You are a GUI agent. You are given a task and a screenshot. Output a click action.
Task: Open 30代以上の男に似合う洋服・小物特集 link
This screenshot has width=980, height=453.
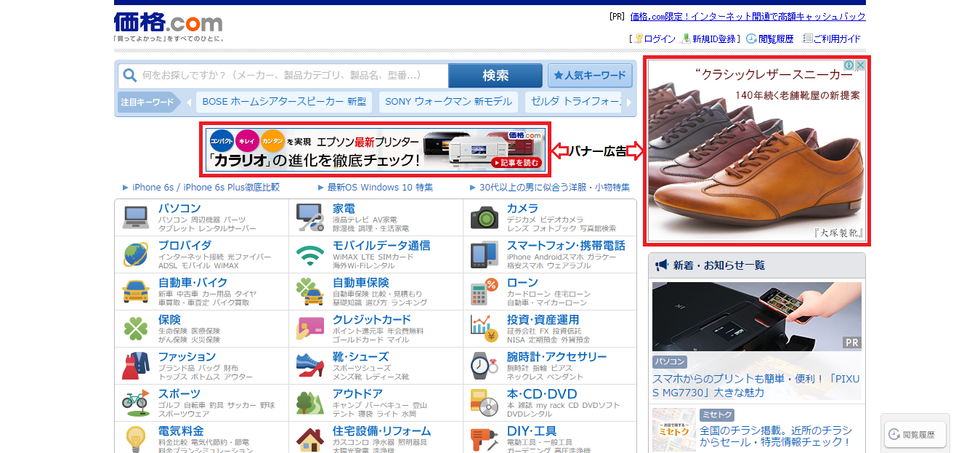[x=554, y=188]
